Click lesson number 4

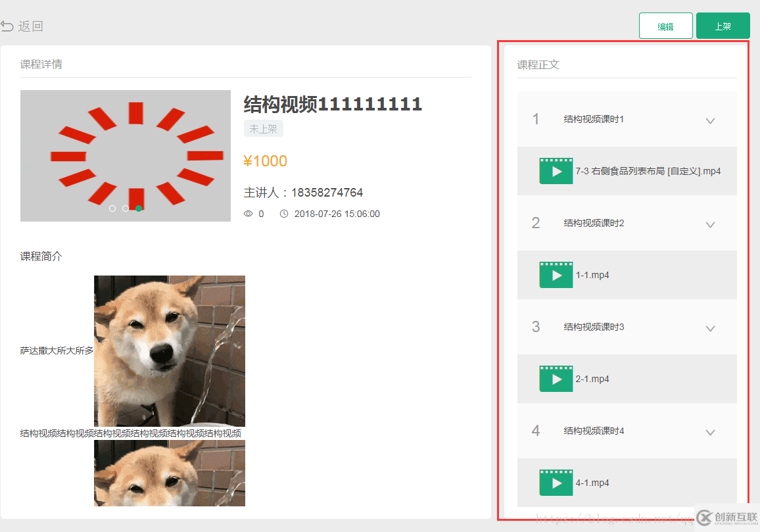[x=536, y=430]
